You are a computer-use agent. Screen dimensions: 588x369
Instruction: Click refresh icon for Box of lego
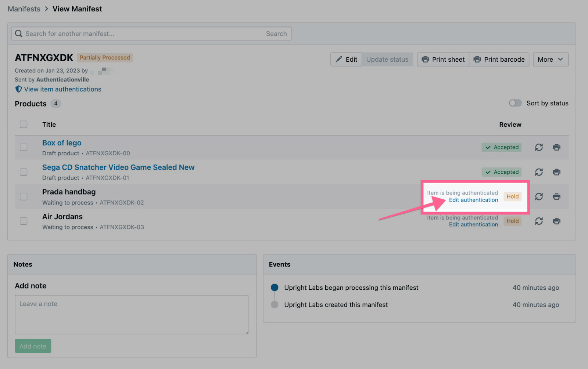click(x=539, y=147)
